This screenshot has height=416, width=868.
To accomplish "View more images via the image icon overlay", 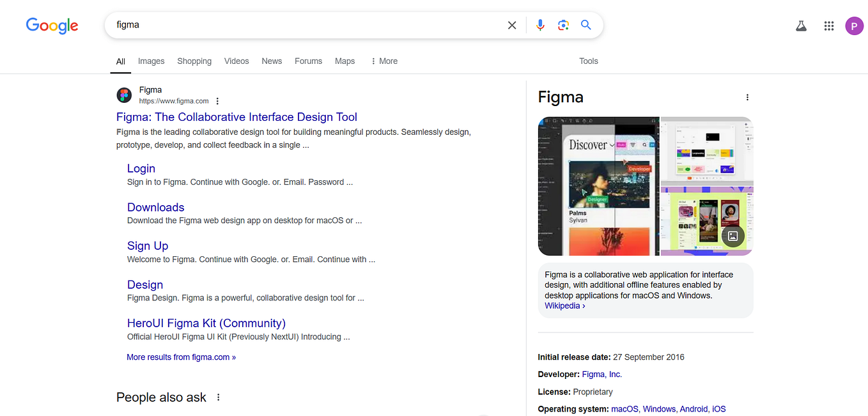I will point(732,235).
